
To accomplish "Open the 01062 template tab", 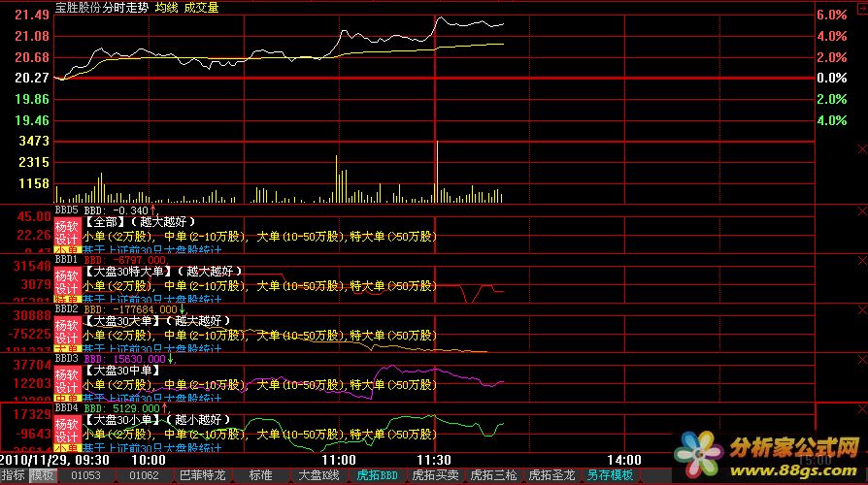I will [144, 475].
